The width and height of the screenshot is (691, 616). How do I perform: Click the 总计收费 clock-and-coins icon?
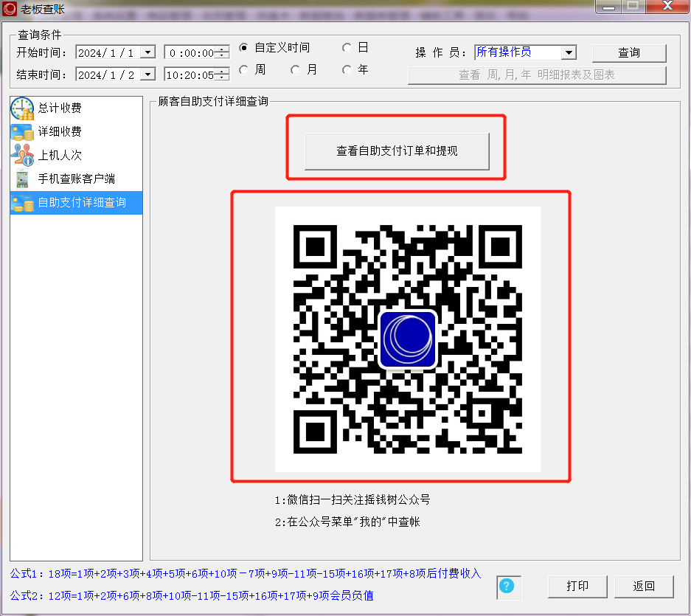[x=22, y=108]
